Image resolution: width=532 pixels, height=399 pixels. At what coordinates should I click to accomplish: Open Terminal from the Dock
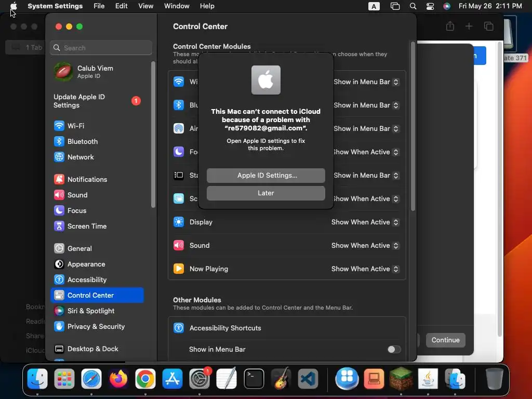coord(254,379)
